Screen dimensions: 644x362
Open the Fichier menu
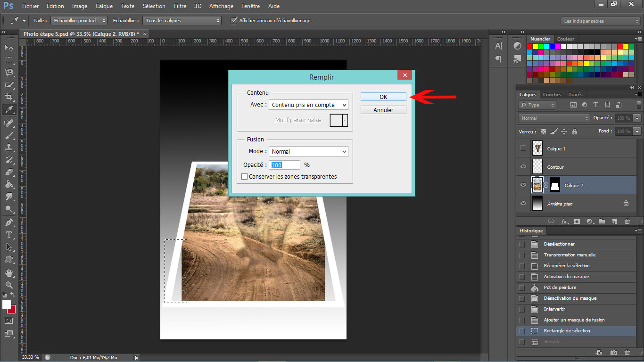[x=30, y=6]
